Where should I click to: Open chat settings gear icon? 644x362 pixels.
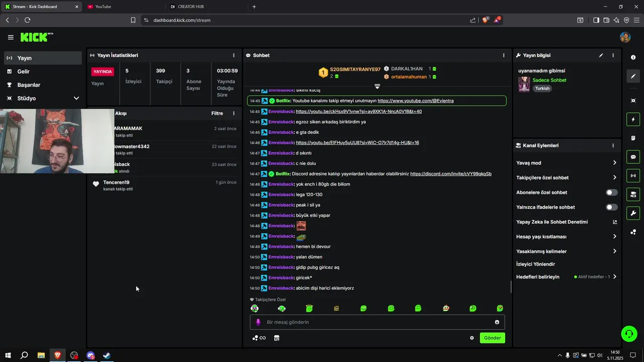[x=472, y=338]
